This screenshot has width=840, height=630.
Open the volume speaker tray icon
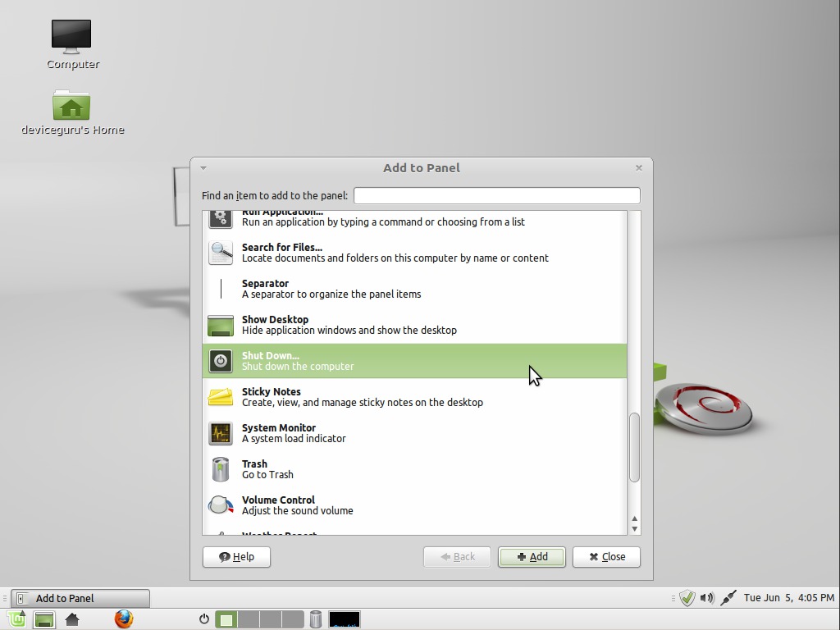[707, 597]
